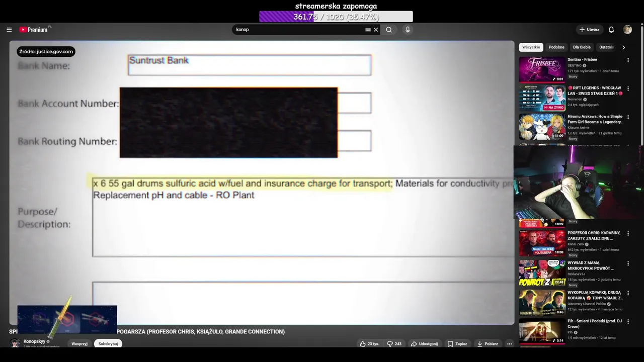Open the Utwórz create button
This screenshot has width=644, height=362.
pyautogui.click(x=589, y=30)
